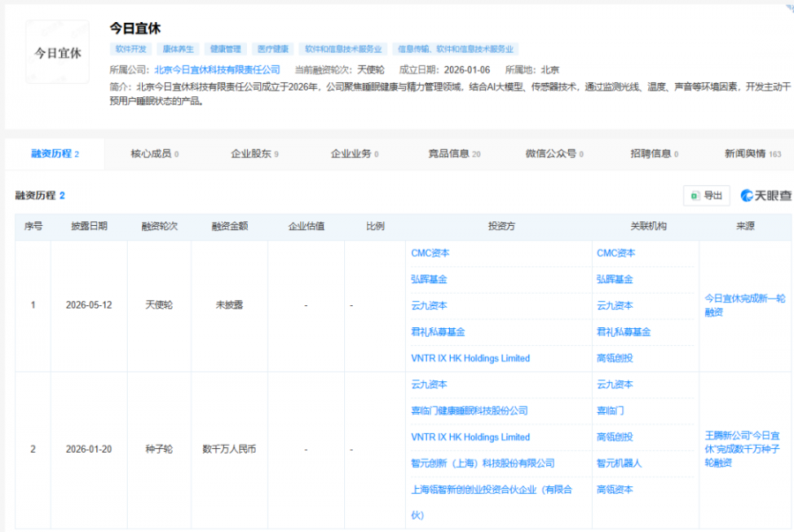Screen dimensions: 794x532
Task: Open 高瓴创投 link in 天使轮 row
Action: click(x=615, y=358)
